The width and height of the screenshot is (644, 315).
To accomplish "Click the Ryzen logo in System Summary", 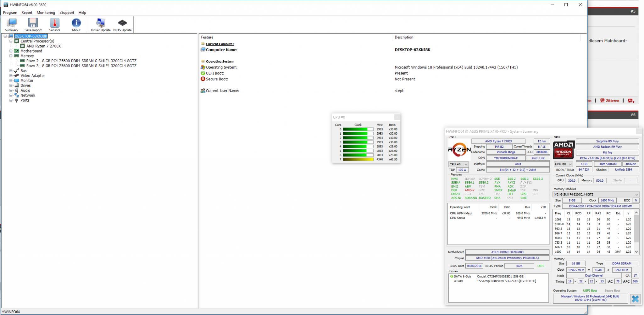I will pyautogui.click(x=459, y=150).
